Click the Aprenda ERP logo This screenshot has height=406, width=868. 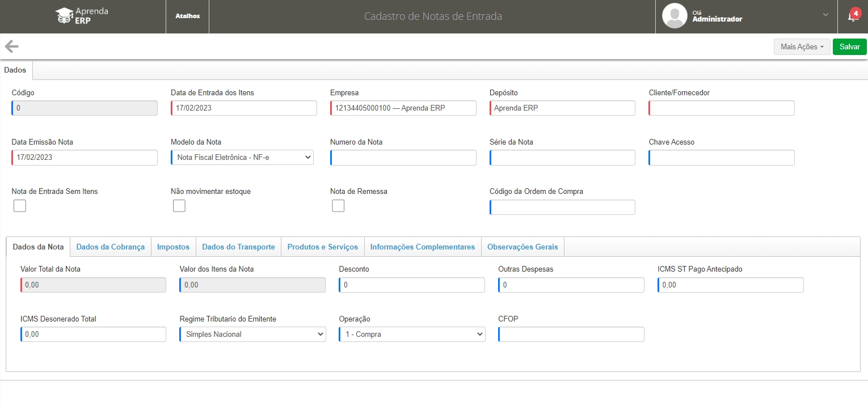tap(82, 16)
